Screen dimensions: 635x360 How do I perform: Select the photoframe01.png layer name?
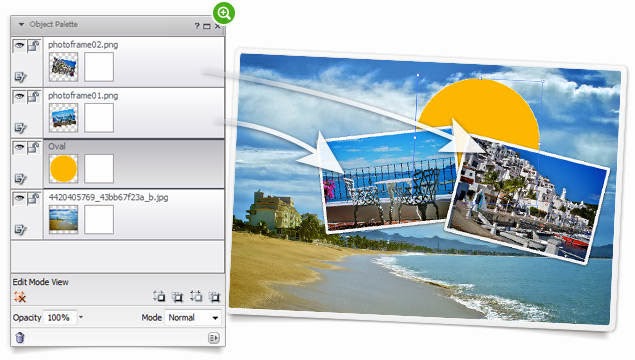coord(83,96)
